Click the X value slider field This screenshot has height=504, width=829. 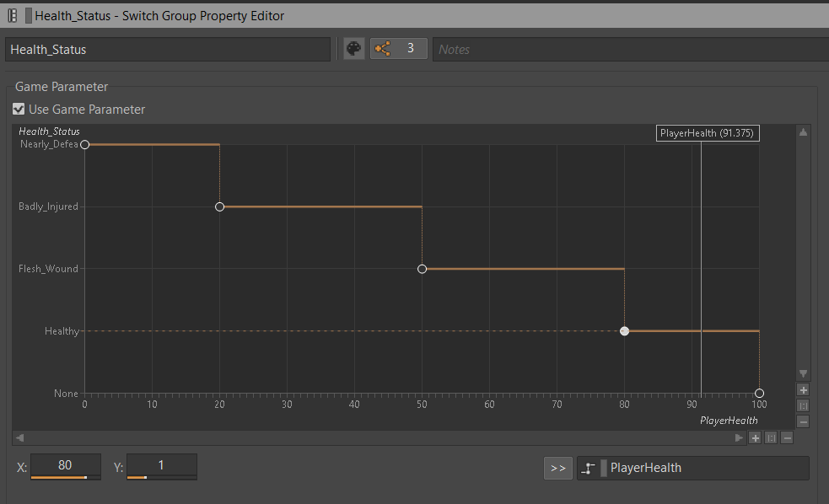pos(66,466)
